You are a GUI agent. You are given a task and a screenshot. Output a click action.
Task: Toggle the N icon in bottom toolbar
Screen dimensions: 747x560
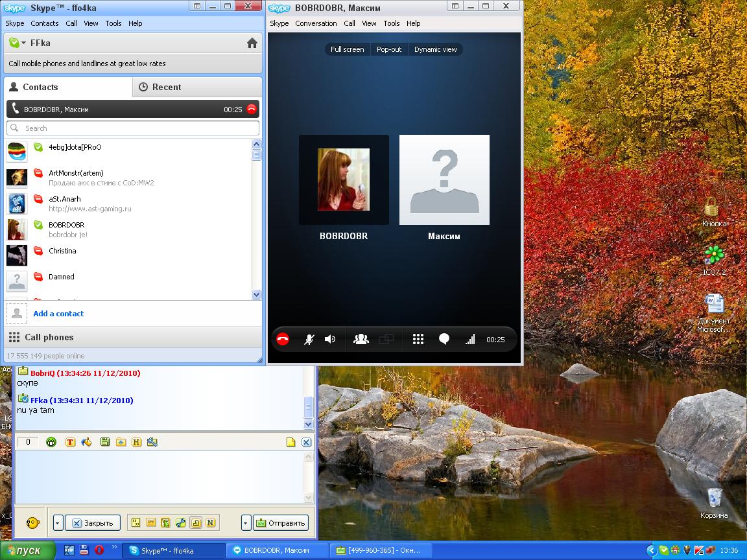[211, 522]
